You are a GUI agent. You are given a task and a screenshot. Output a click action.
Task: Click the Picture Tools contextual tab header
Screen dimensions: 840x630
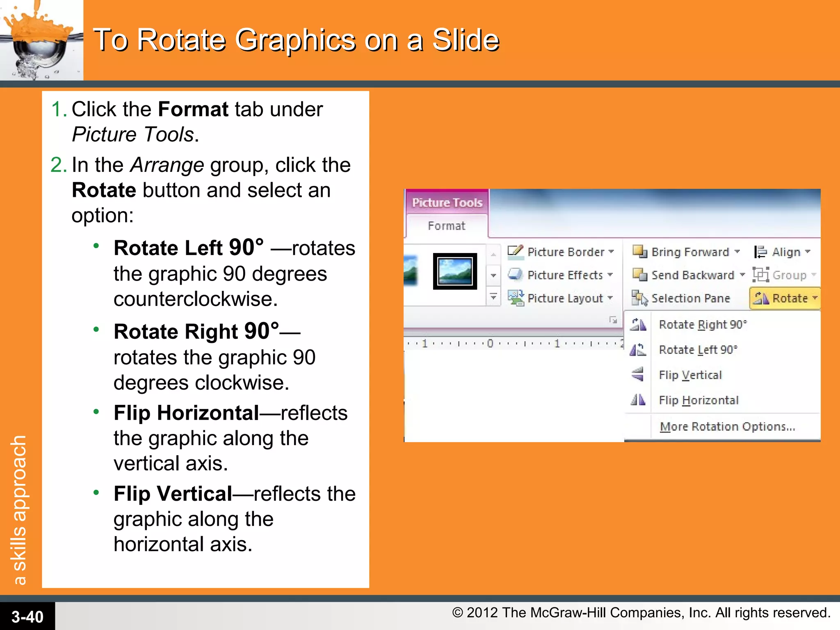(x=447, y=202)
